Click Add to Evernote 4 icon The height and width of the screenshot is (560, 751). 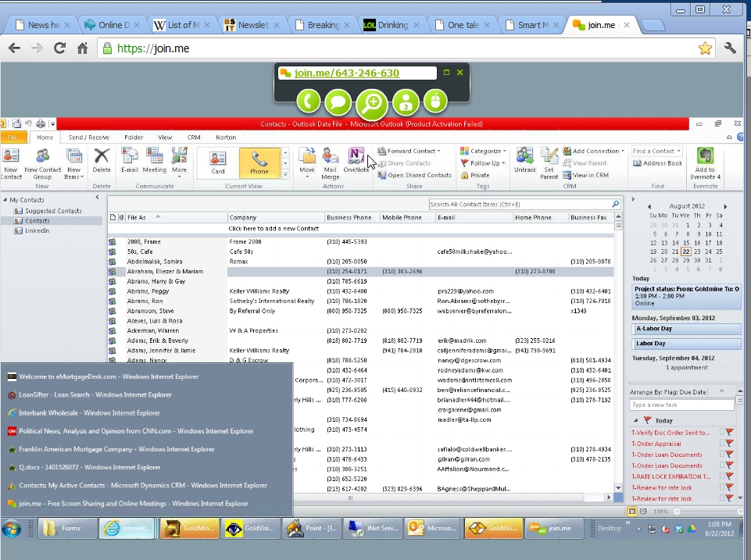[705, 162]
